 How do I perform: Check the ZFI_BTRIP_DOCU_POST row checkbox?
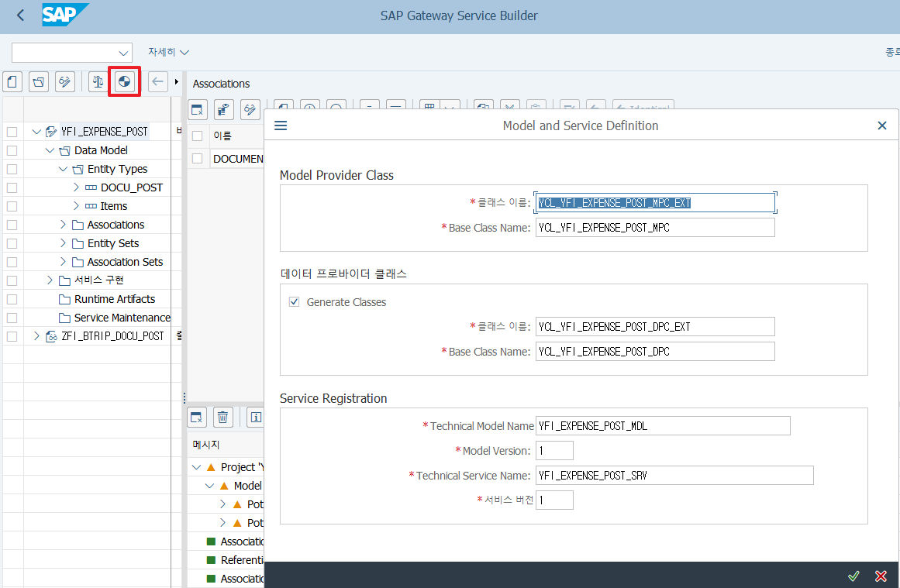click(12, 336)
